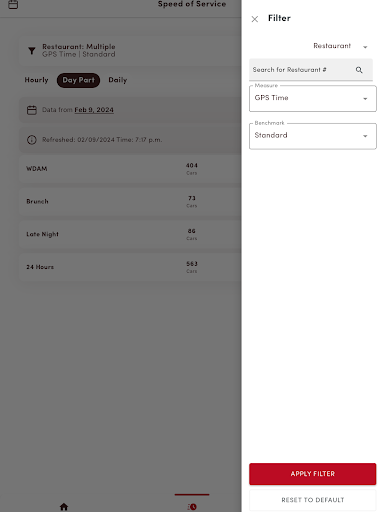Click the APPLY FILTER button

(313, 474)
